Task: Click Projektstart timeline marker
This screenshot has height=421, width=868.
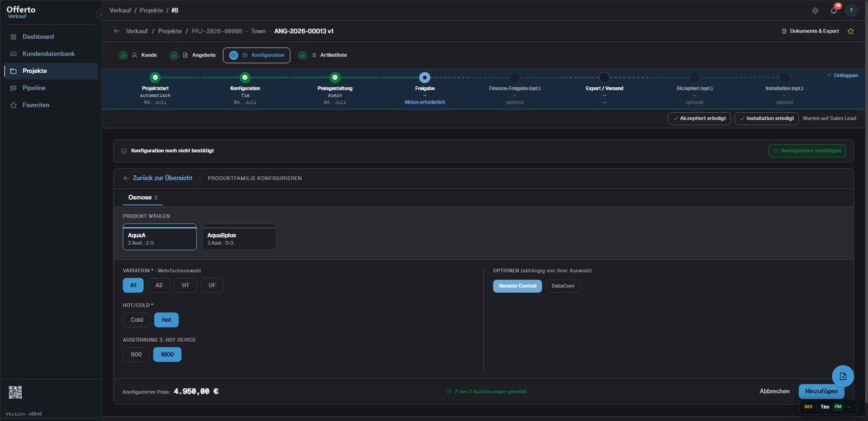Action: coord(155,78)
